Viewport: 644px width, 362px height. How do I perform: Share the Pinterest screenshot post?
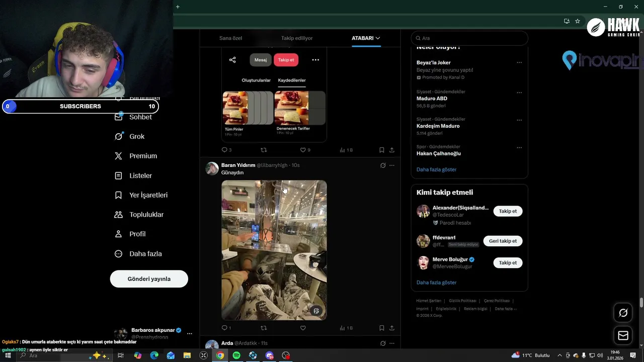(392, 150)
